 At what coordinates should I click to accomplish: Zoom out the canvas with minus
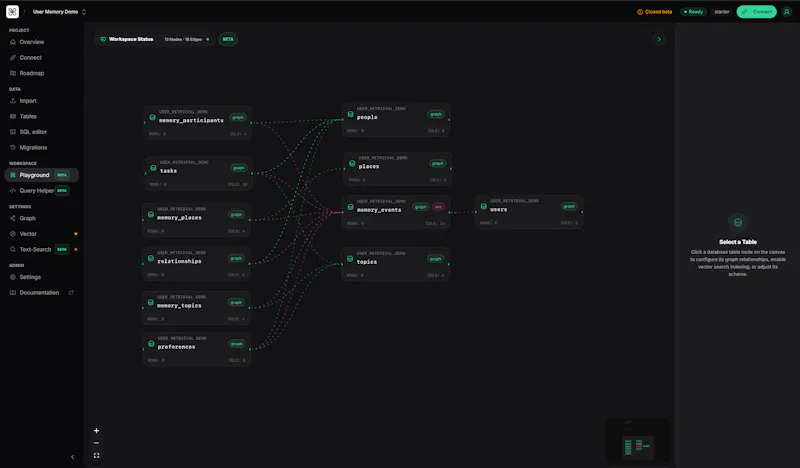pos(96,443)
